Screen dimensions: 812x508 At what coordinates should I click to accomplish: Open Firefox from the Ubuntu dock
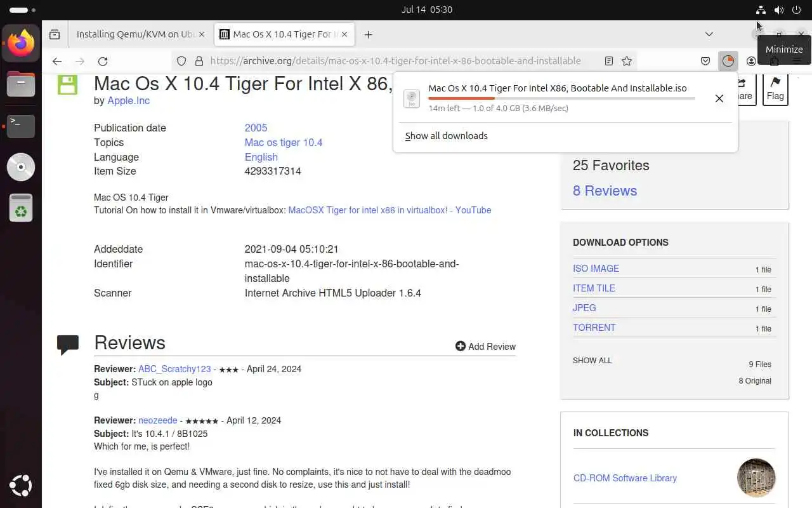[x=21, y=44]
